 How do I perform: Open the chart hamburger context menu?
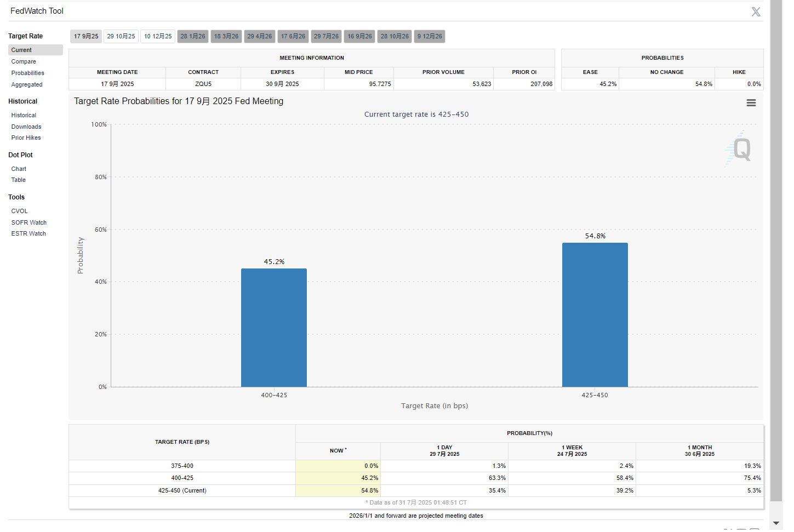click(751, 103)
